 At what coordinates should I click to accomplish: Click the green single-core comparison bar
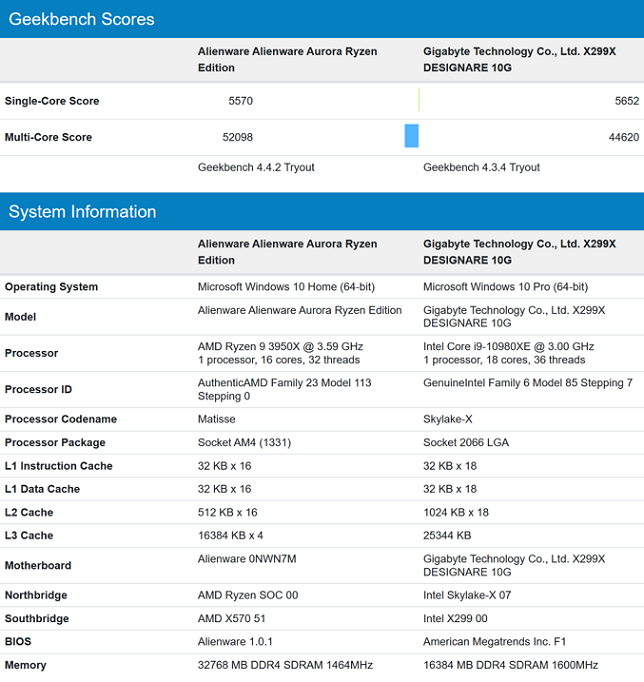click(x=419, y=100)
